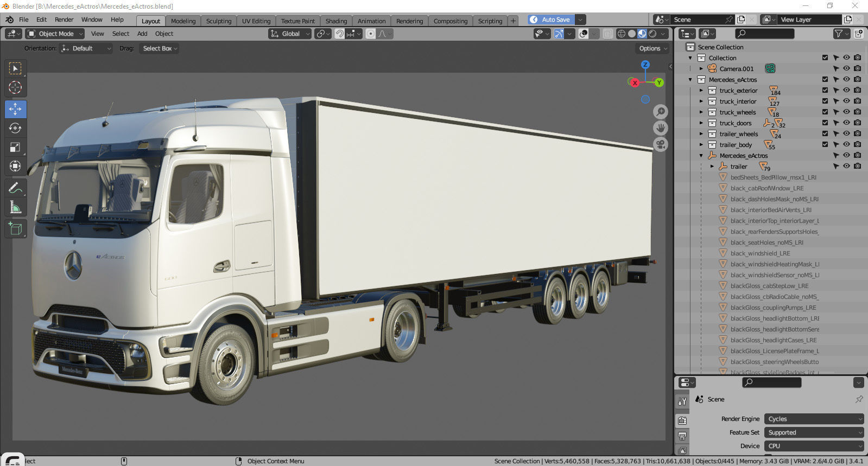Viewport: 868px width, 466px height.
Task: Select black_windshield_LRE object in outliner
Action: 760,253
